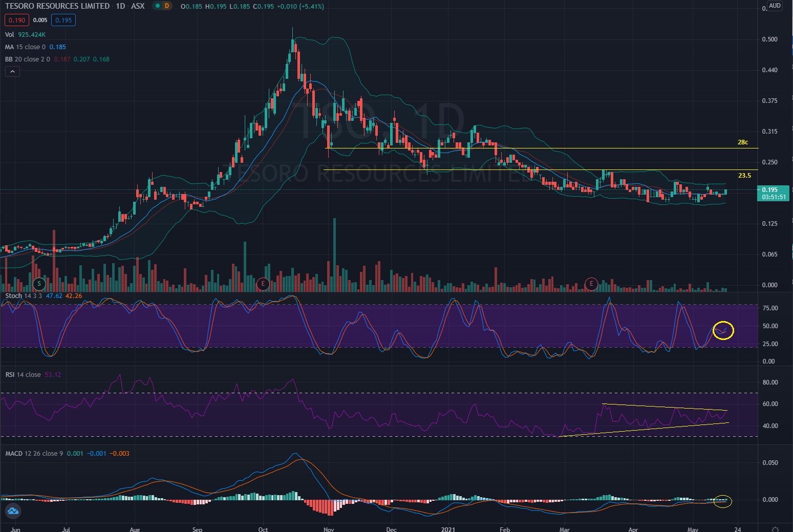Viewport: 793px width, 532px height.
Task: Select the Stoch 14 3 3 legend
Action: [24, 295]
